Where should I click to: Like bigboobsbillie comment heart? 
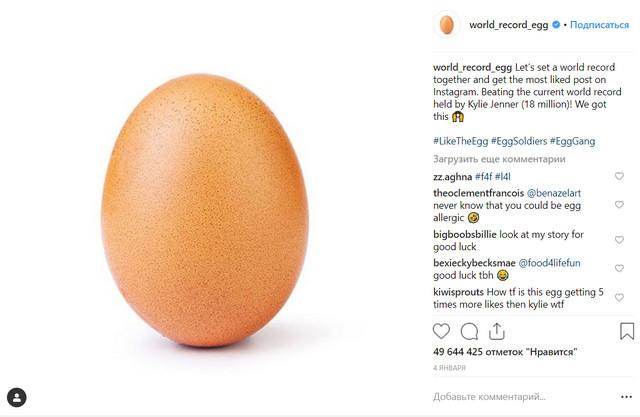(619, 240)
